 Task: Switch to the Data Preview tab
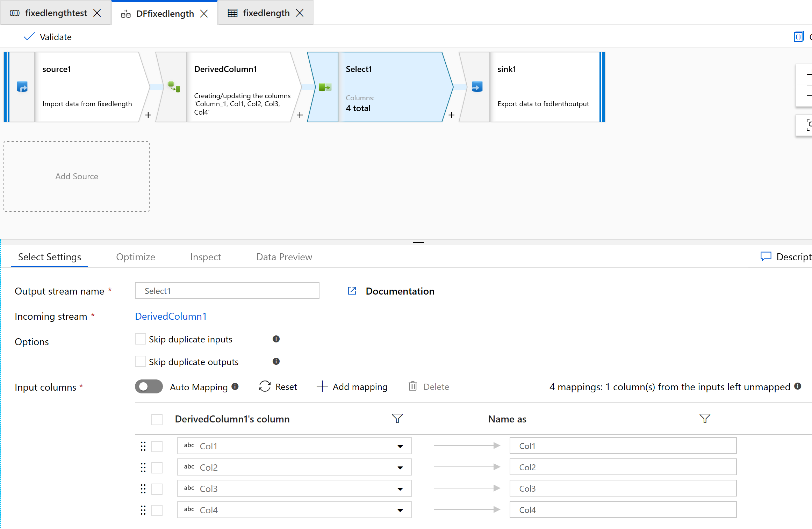pyautogui.click(x=284, y=257)
